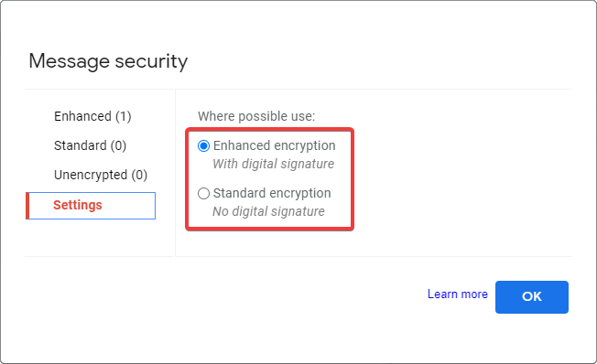Confirm with the blue OK button

pos(531,297)
